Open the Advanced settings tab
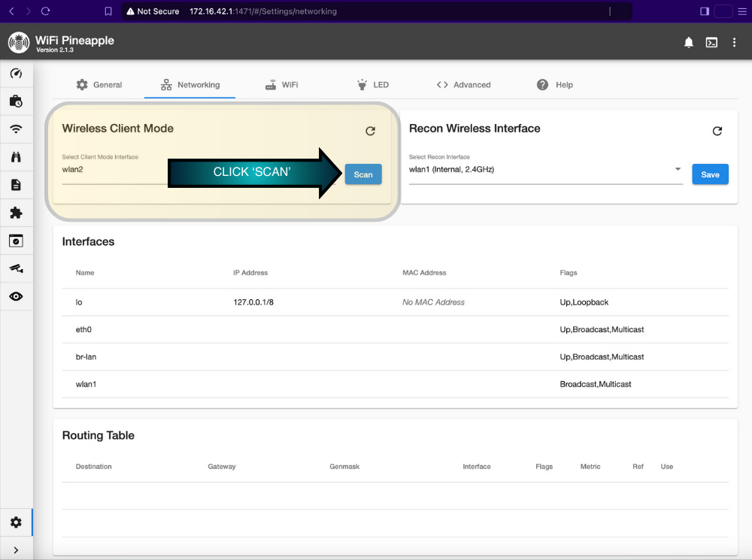This screenshot has height=560, width=752. click(x=464, y=85)
